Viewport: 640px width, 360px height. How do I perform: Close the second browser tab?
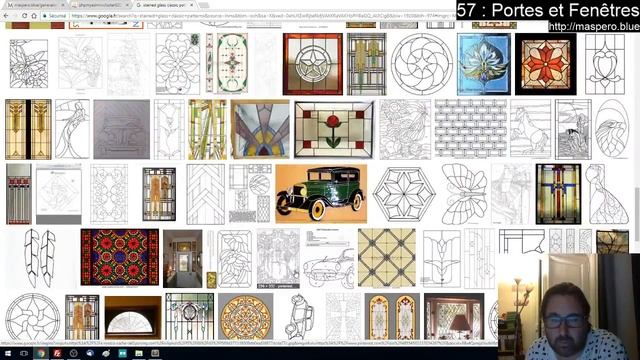(127, 5)
